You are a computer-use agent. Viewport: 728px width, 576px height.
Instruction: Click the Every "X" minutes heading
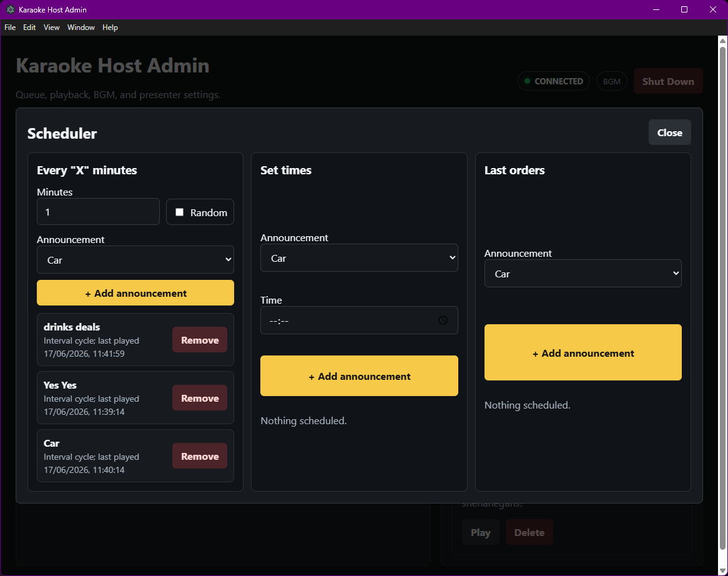coord(87,170)
